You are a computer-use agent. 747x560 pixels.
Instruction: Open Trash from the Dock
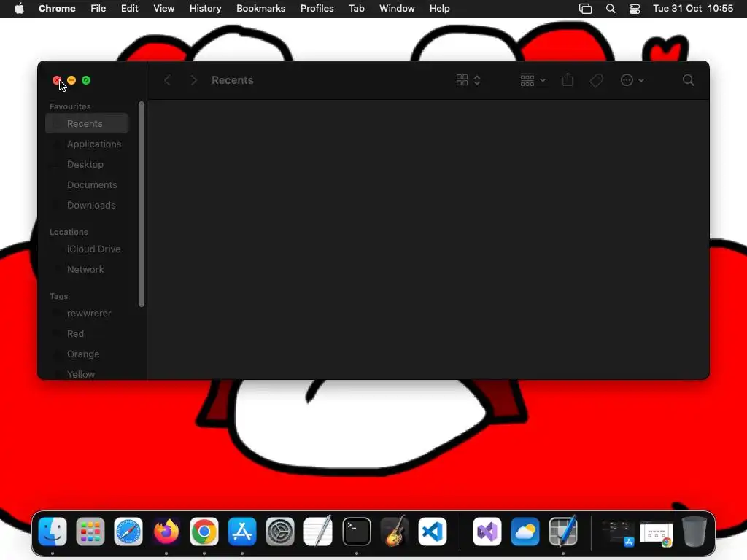[x=694, y=532]
